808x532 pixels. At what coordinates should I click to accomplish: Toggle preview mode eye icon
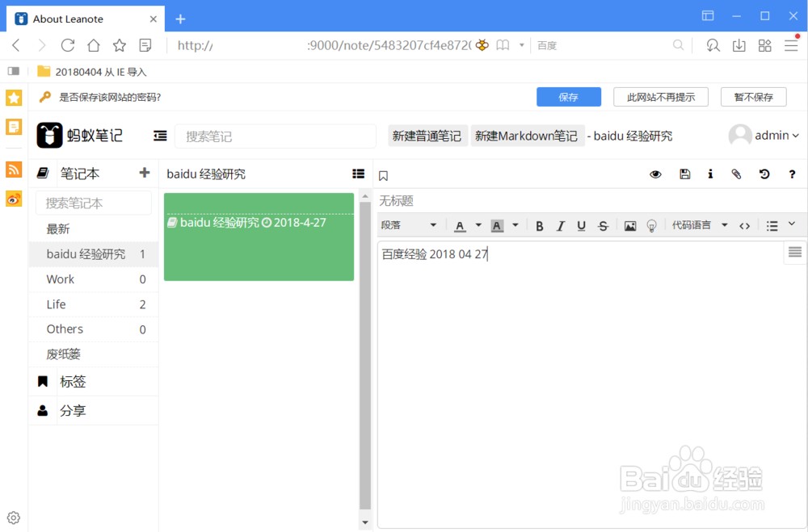[655, 174]
